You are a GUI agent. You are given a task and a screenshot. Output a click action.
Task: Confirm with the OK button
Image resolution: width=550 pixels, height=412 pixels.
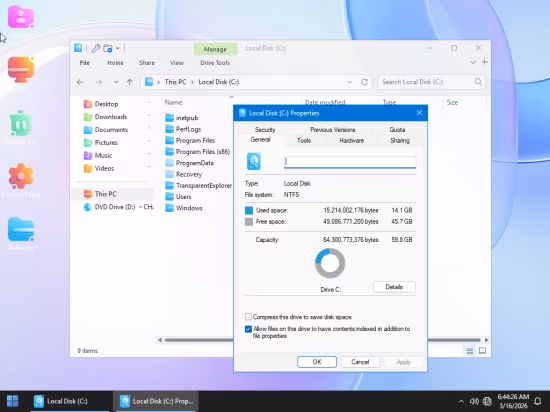coord(317,362)
